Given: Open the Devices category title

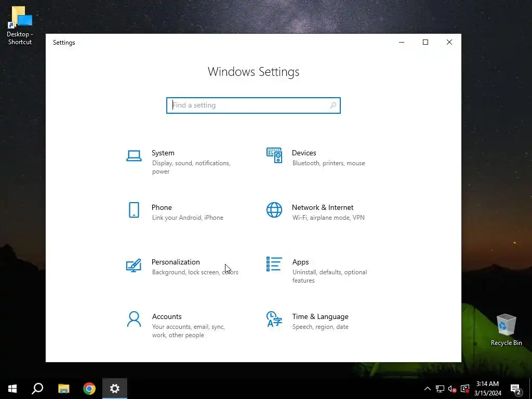Looking at the screenshot, I should coord(304,153).
